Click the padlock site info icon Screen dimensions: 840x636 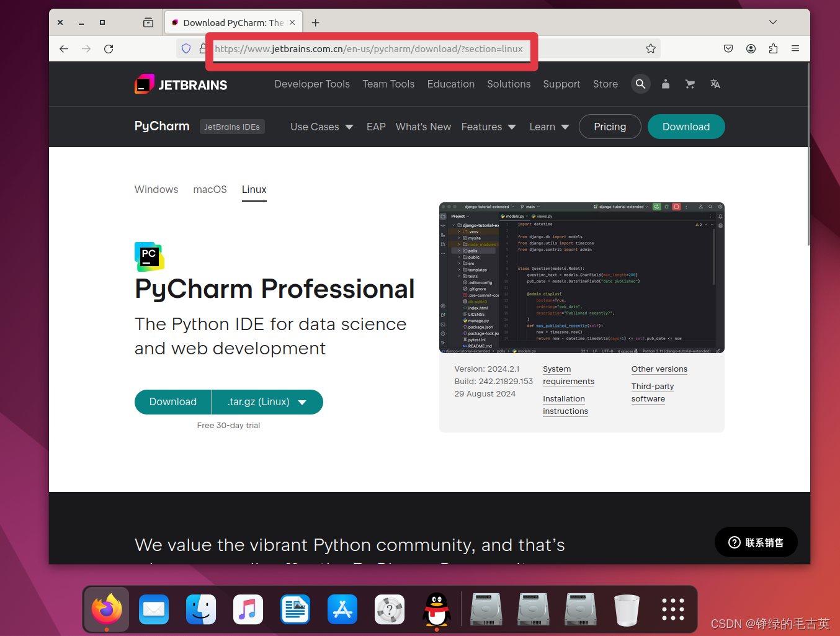(202, 48)
